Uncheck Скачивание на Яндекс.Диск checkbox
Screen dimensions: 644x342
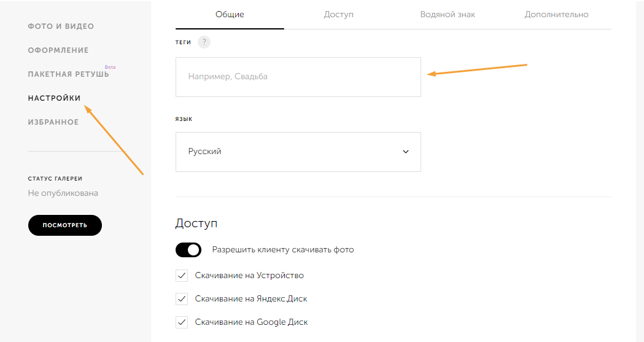pyautogui.click(x=182, y=299)
